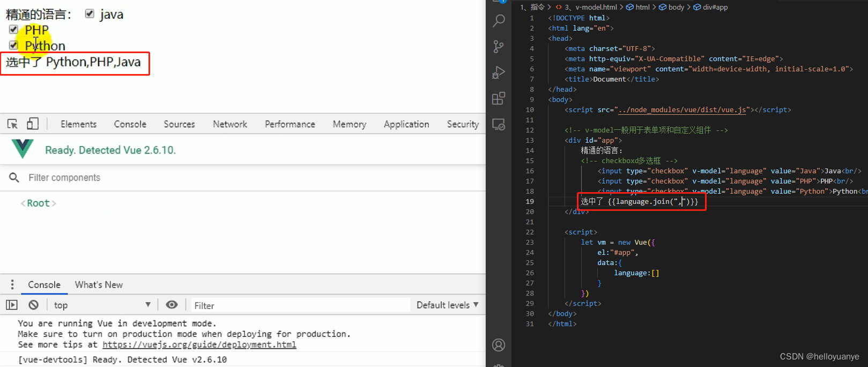Click the el:"#app" code on line 24
Screen dimensions: 868x367
tap(618, 252)
